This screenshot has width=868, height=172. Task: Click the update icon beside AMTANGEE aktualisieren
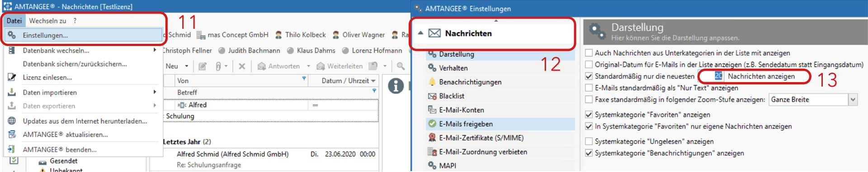tap(12, 135)
